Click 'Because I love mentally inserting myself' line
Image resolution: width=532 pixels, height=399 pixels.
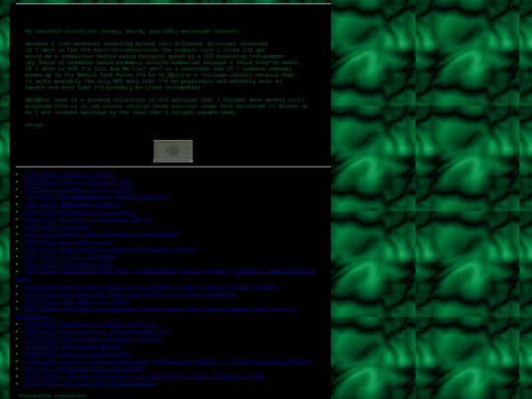tap(147, 43)
